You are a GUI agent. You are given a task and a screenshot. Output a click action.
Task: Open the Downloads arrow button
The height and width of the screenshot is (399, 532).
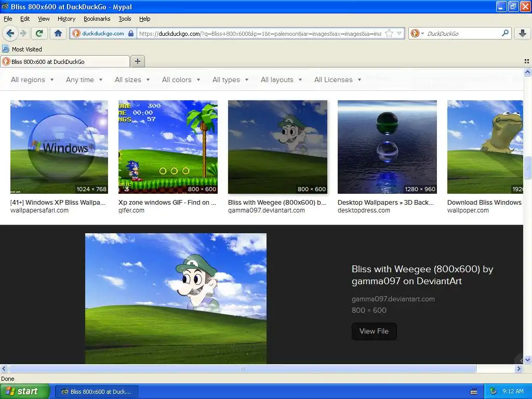point(523,33)
